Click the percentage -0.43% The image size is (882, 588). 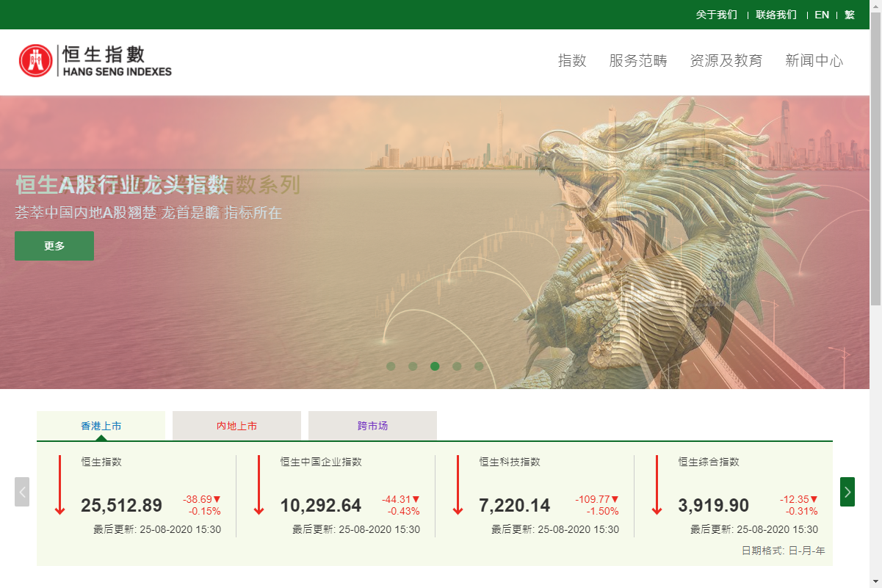click(404, 511)
